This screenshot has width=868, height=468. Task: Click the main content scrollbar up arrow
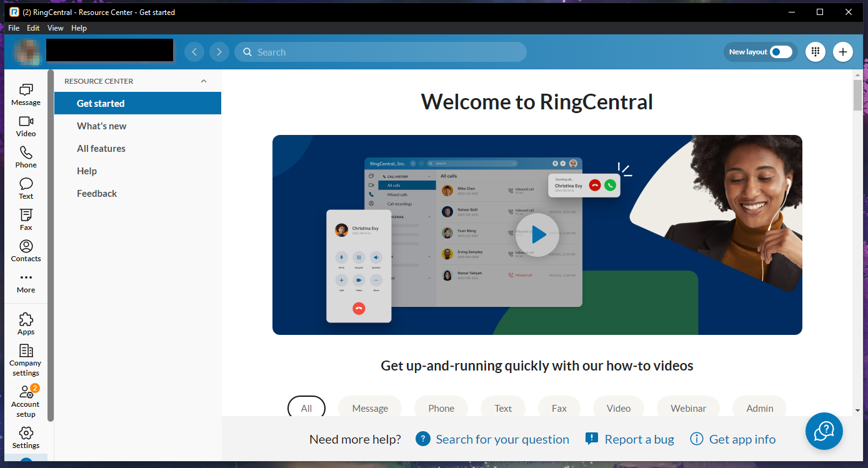[x=858, y=75]
